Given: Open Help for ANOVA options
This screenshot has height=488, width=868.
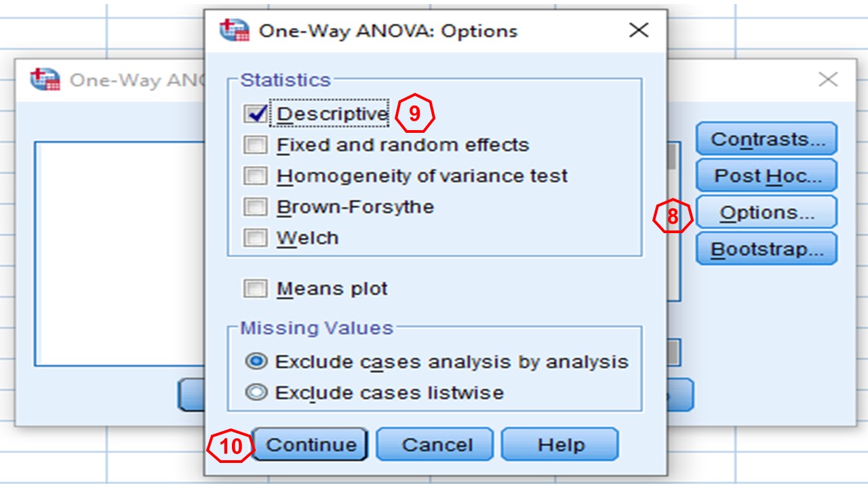Looking at the screenshot, I should [559, 445].
